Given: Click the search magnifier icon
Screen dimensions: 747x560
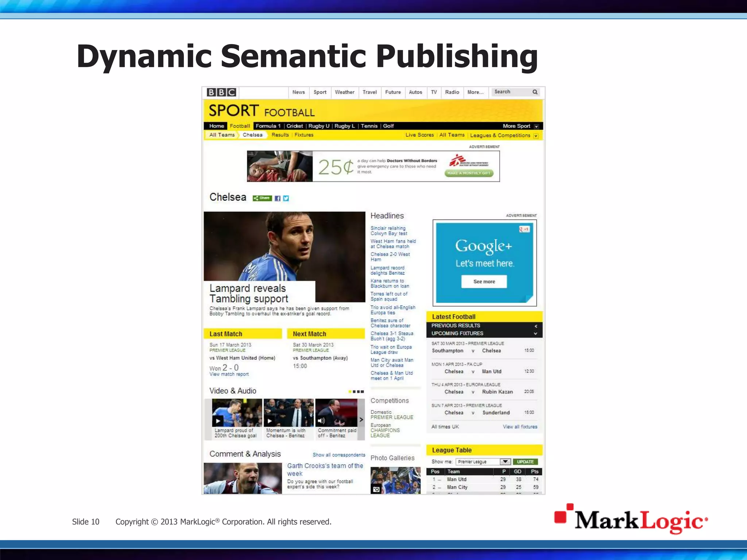Looking at the screenshot, I should (535, 92).
